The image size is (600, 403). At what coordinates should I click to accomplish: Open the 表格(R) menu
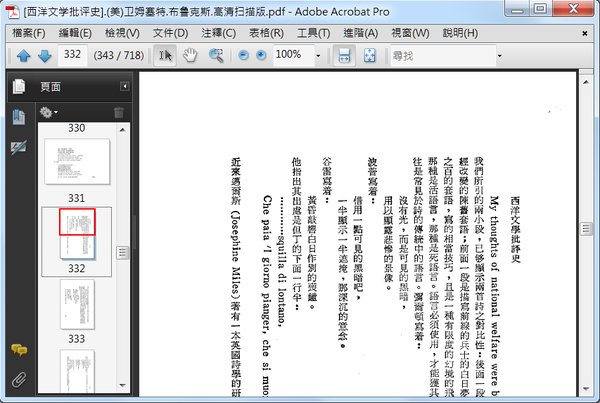point(266,33)
